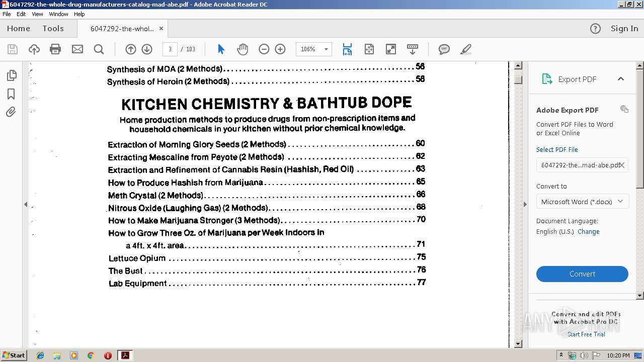This screenshot has height=362, width=644.
Task: Click the read mode toolbar icon
Action: pyautogui.click(x=413, y=49)
